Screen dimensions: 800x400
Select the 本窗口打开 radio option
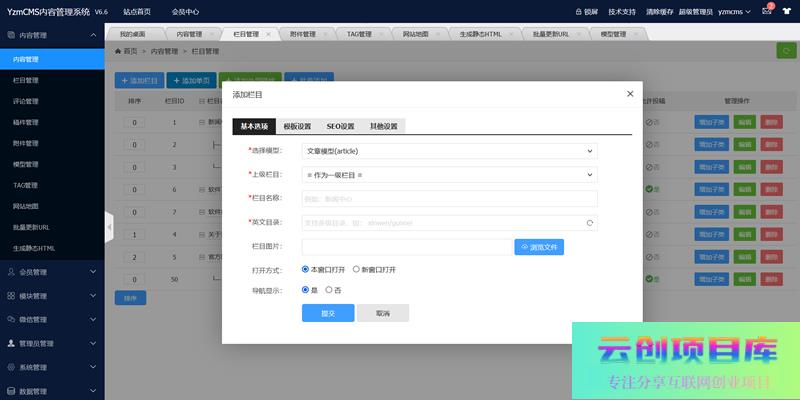click(306, 269)
